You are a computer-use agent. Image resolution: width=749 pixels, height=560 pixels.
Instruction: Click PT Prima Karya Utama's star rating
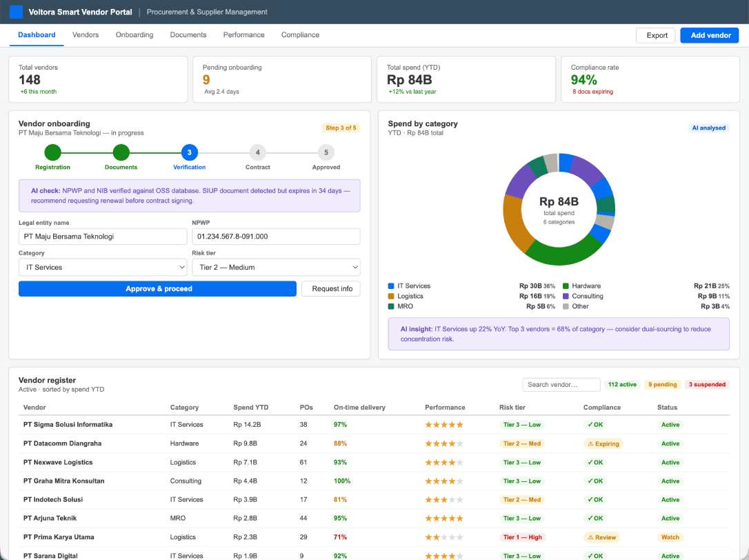(x=443, y=537)
